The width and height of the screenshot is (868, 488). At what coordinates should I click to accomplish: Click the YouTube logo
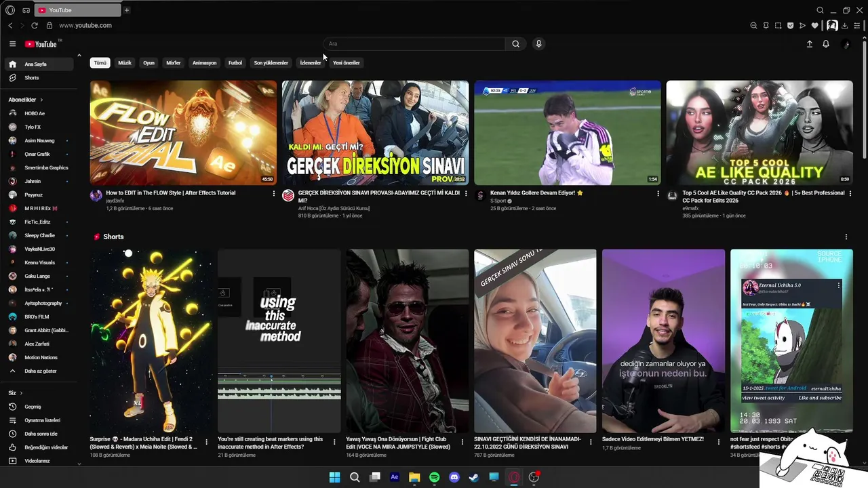[x=41, y=44]
